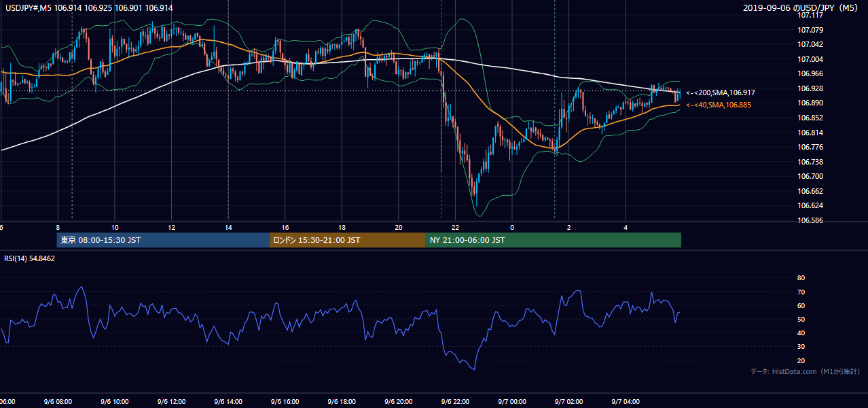
Task: Click the 106.624 price axis label
Action: point(810,205)
